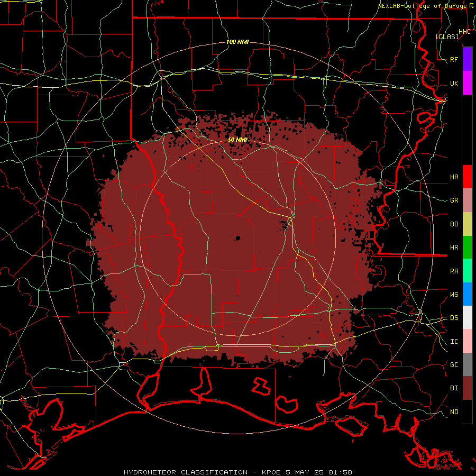The width and height of the screenshot is (476, 476).
Task: Click the UK legend label
Action: coord(454,83)
